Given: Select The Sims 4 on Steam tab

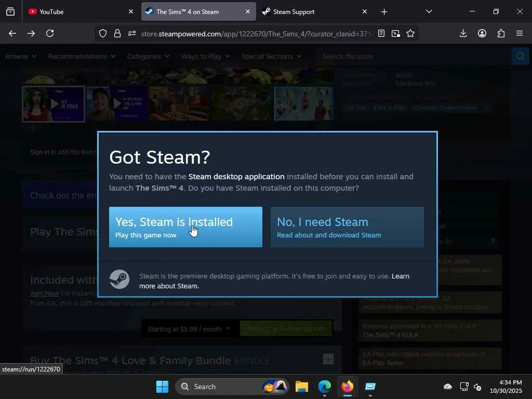Looking at the screenshot, I should tap(198, 11).
